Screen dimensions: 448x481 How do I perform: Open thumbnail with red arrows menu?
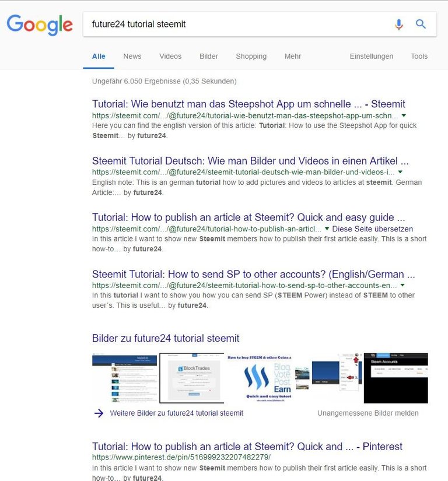328,378
